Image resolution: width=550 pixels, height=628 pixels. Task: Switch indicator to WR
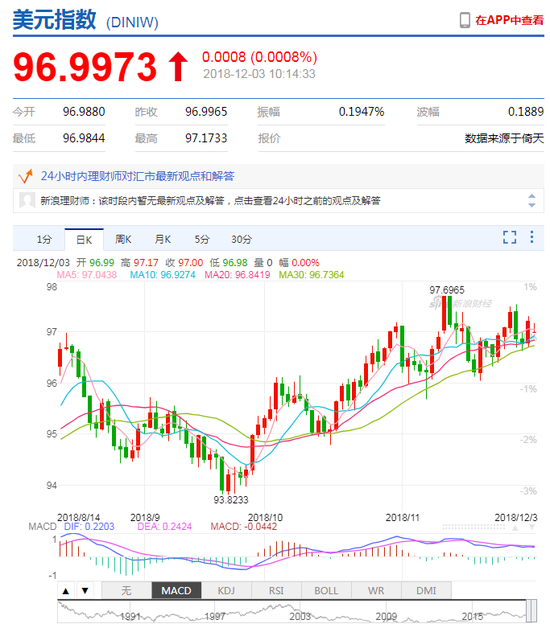tap(376, 590)
